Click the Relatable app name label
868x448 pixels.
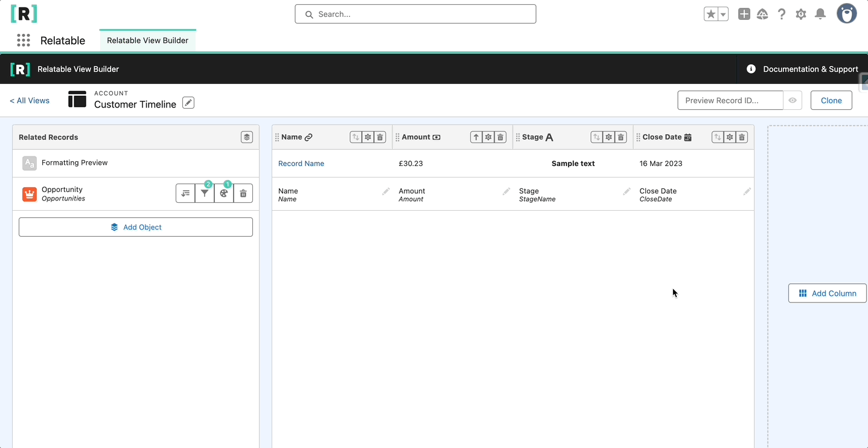click(63, 40)
